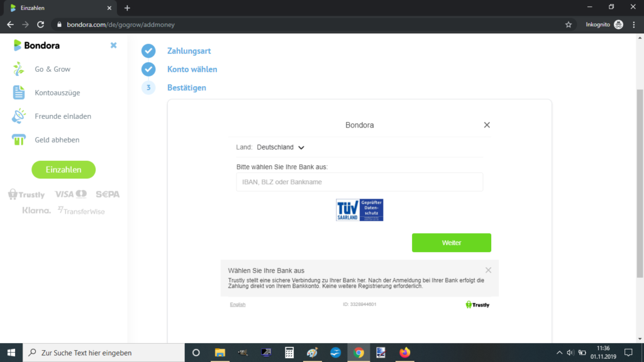Show hidden system tray icons
This screenshot has height=362, width=644.
tap(559, 353)
